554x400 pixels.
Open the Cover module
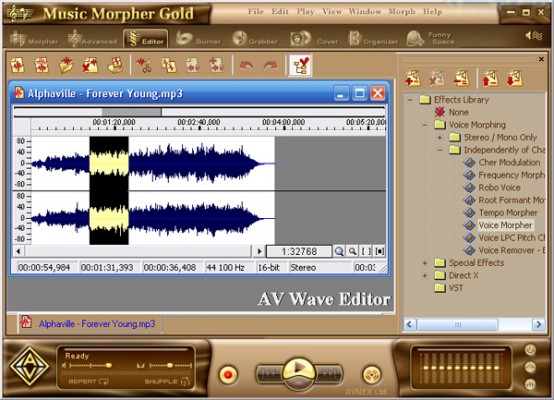pyautogui.click(x=314, y=39)
